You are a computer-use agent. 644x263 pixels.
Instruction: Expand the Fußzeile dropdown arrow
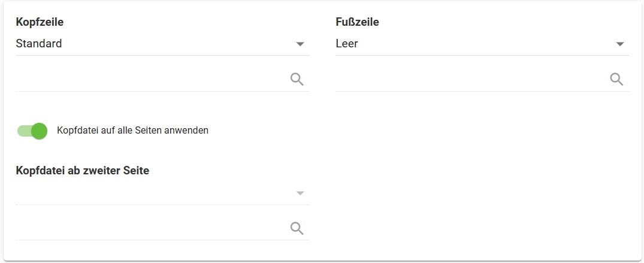(x=620, y=44)
